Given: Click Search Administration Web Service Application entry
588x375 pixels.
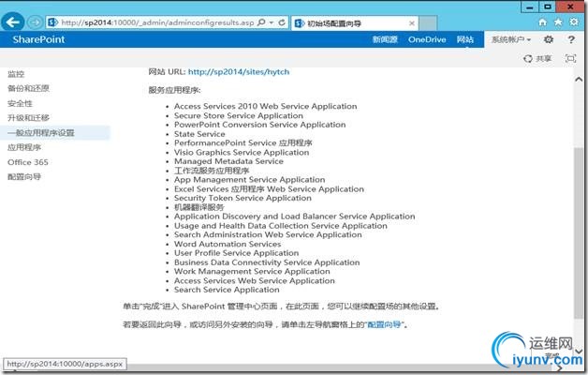Looking at the screenshot, I should (268, 235).
